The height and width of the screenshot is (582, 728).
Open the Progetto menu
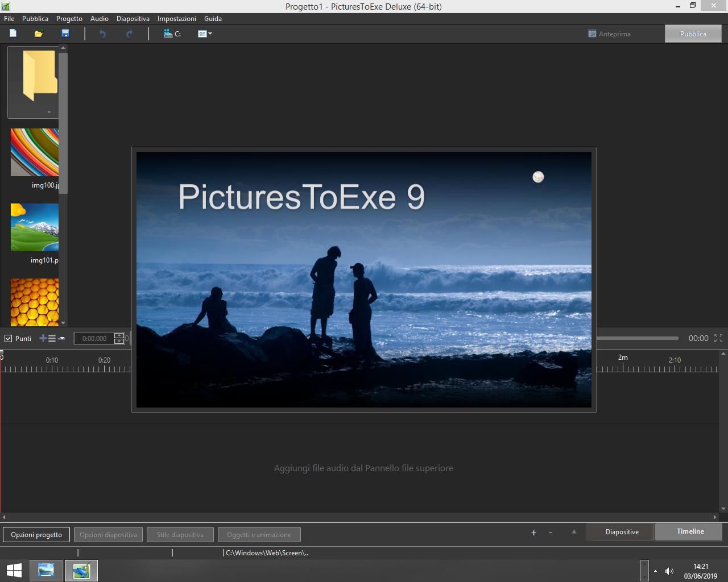tap(69, 18)
